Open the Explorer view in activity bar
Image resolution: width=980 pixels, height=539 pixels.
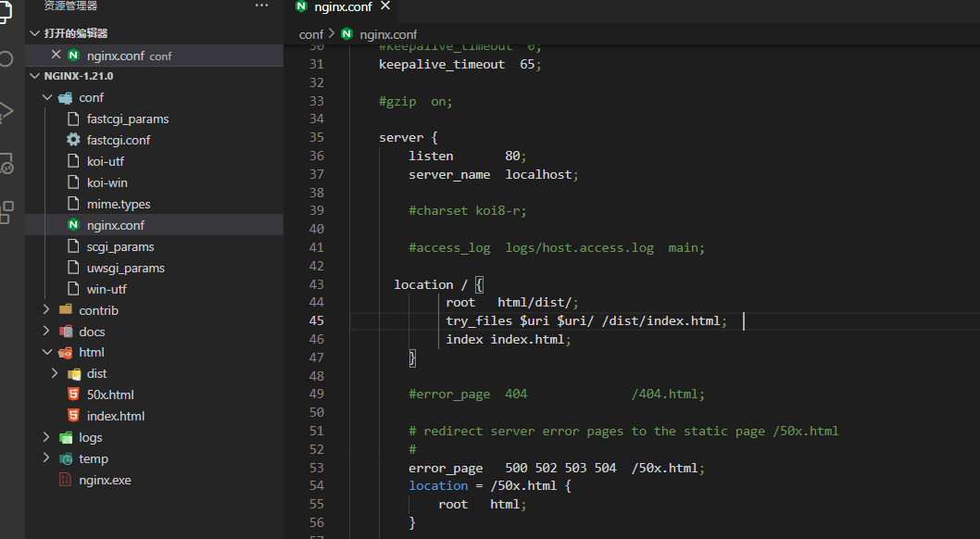coord(5,12)
